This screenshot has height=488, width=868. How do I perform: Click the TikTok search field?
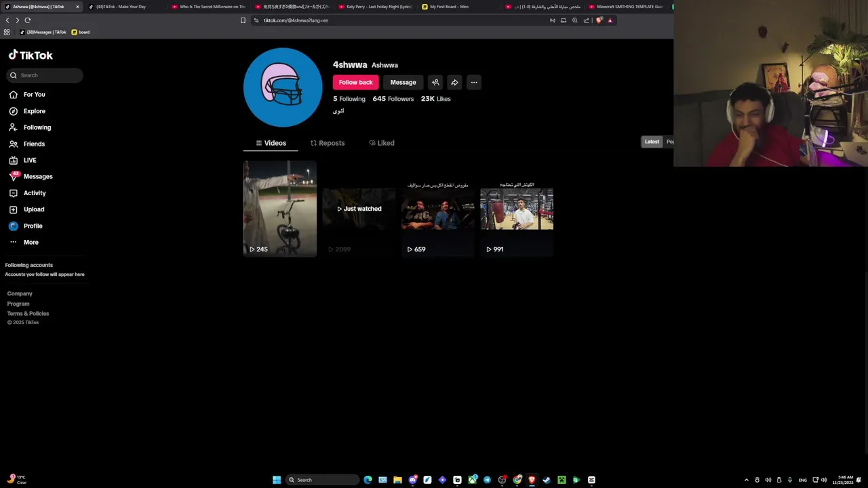tap(45, 75)
